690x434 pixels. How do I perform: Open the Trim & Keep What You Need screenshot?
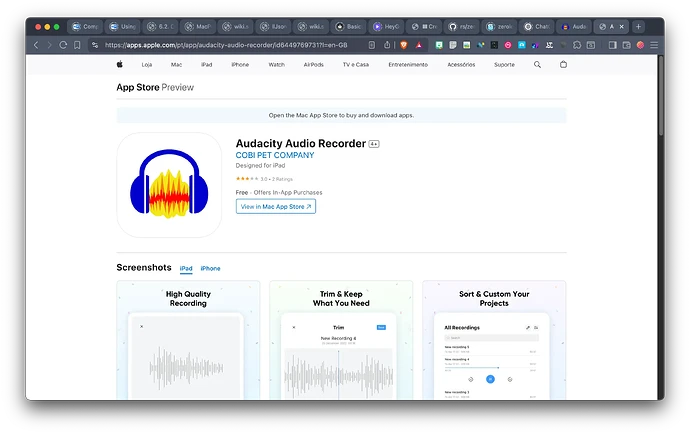(341, 340)
